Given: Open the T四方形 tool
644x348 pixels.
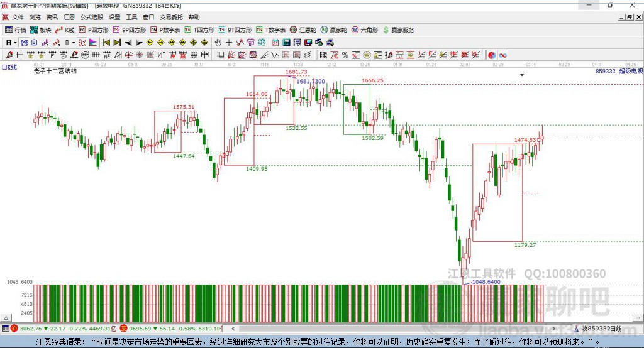Looking at the screenshot, I should coord(199,30).
